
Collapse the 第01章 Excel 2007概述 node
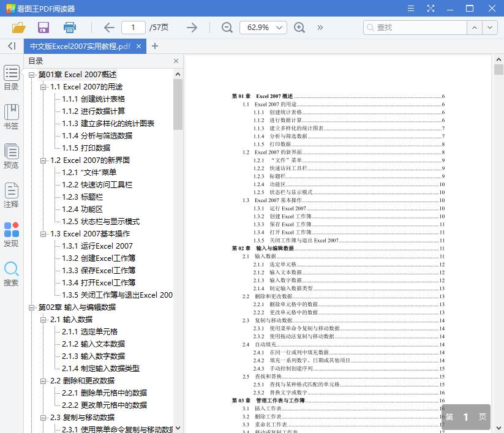pos(31,74)
